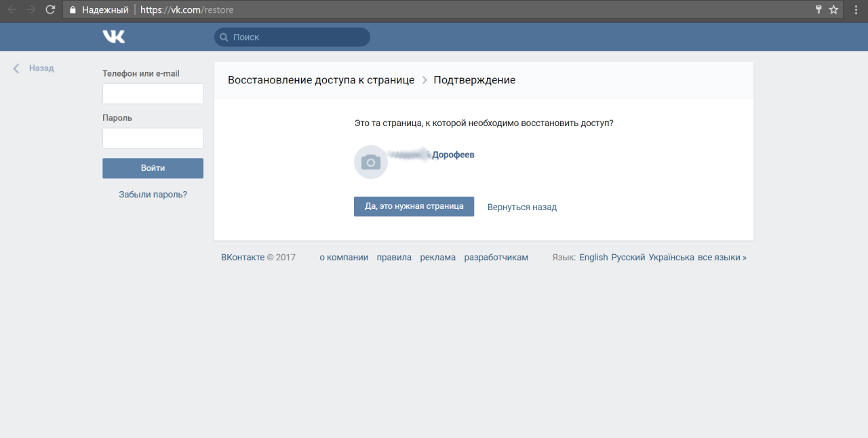
Task: Bookmark page with star icon
Action: (x=833, y=10)
